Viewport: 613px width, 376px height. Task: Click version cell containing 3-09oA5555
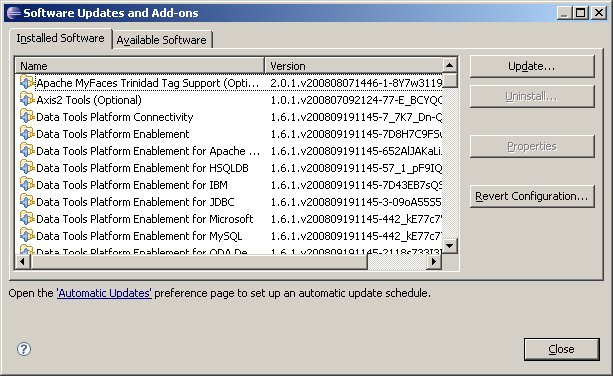coord(356,202)
